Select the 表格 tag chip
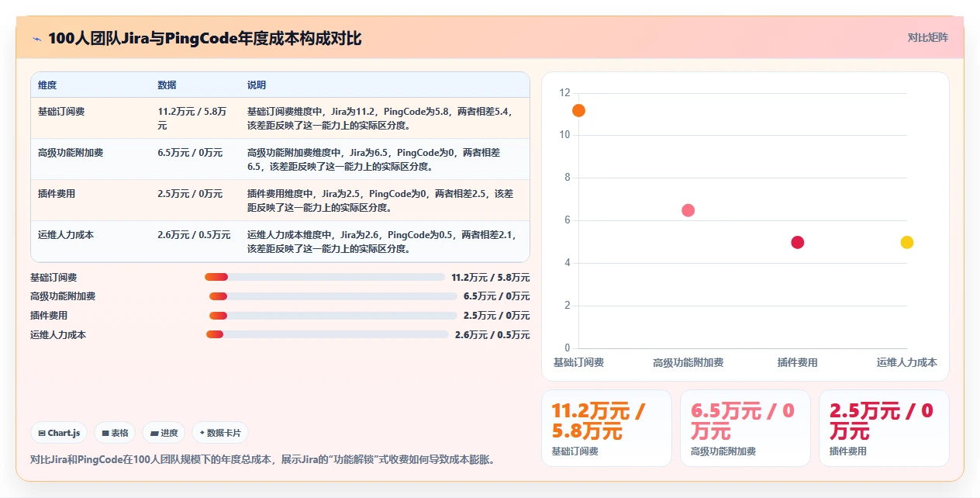 [115, 433]
